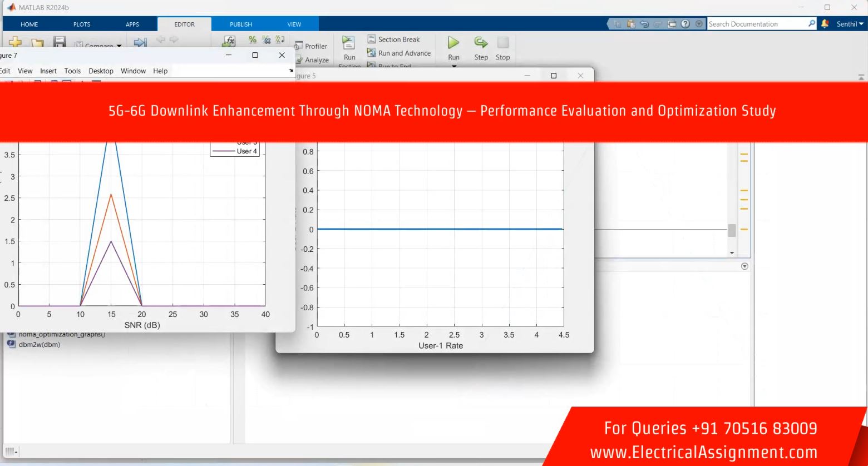Open the Run button dropdown arrow

click(x=453, y=66)
